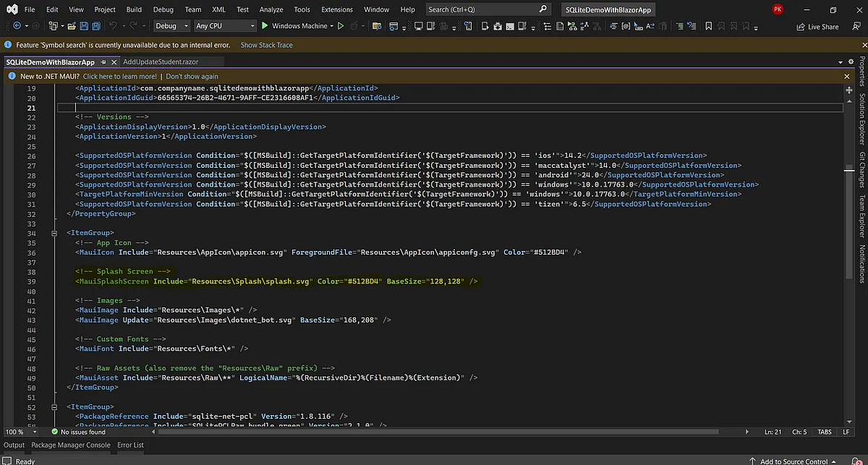Click the Open File folder icon
The width and height of the screenshot is (868, 465).
70,26
